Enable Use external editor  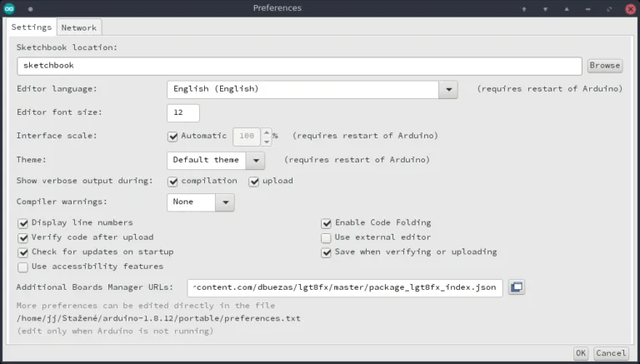[x=326, y=238]
